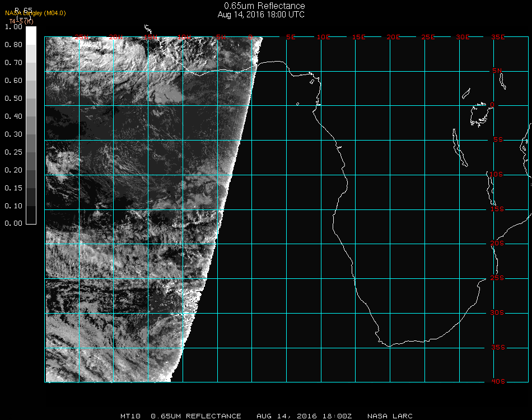
Task: Click the 35E longitude label
Action: click(x=498, y=37)
